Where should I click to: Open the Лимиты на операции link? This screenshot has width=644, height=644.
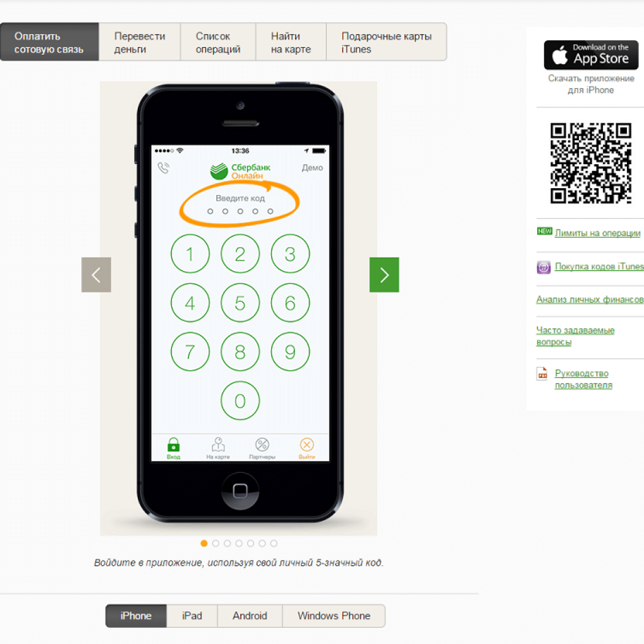pyautogui.click(x=597, y=233)
